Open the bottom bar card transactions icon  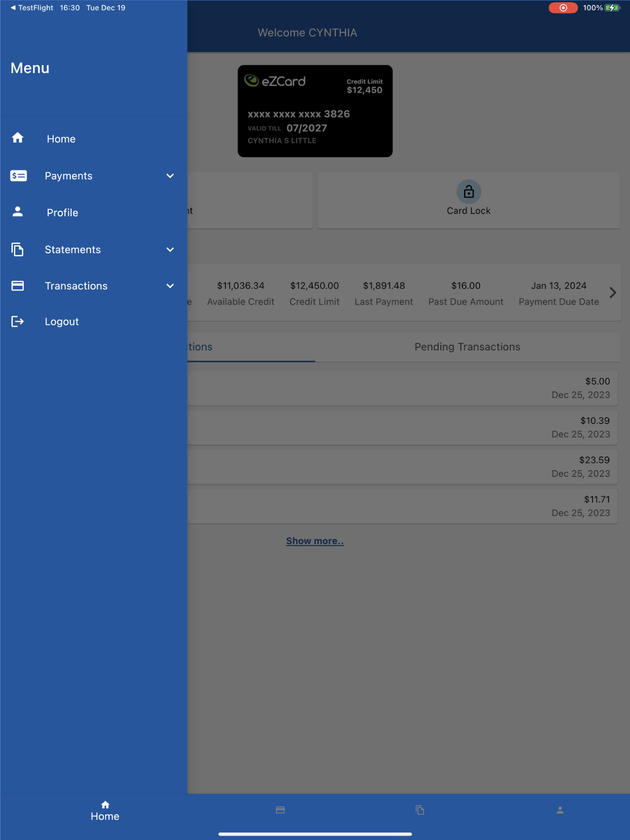[x=280, y=810]
